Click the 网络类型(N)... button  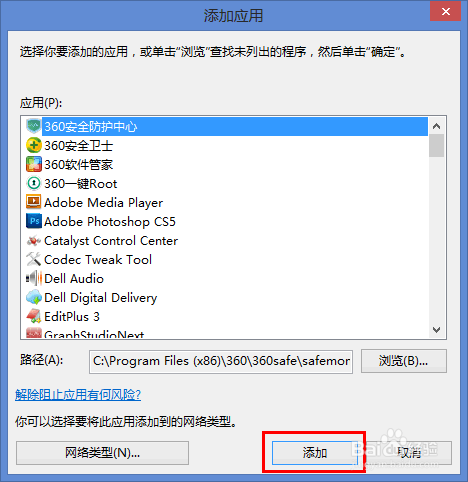coord(102,453)
